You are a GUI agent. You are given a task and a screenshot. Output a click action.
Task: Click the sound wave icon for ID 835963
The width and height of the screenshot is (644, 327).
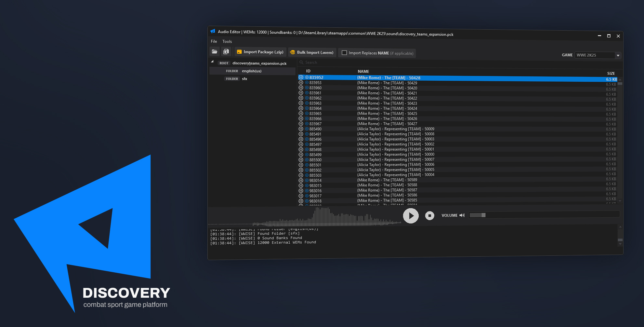click(x=301, y=103)
